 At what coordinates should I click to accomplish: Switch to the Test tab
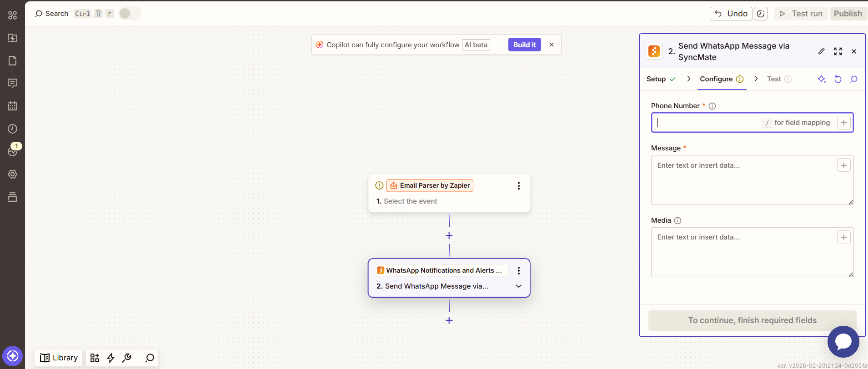774,79
